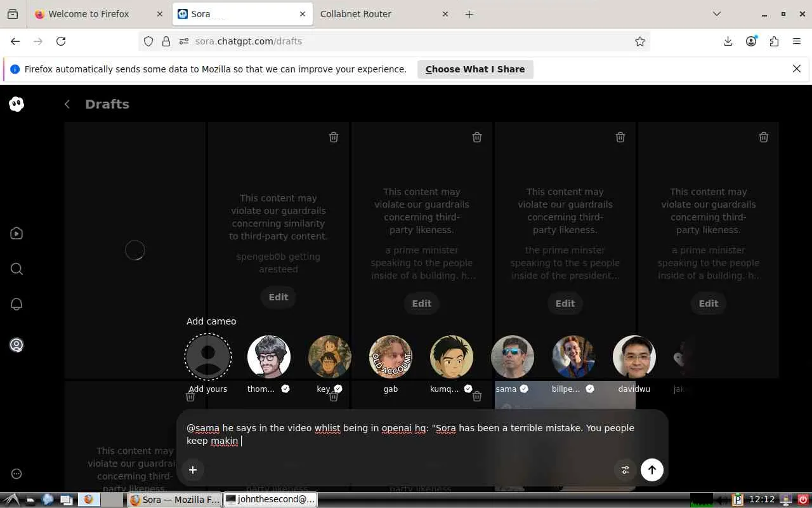
Task: Open a new browser tab
Action: [x=469, y=14]
